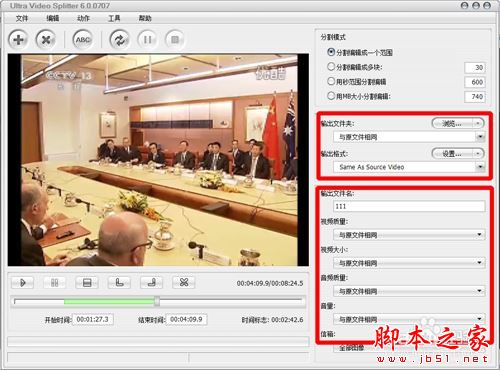Open the Settings button's dropdown arrow
500x370 pixels.
coord(478,153)
